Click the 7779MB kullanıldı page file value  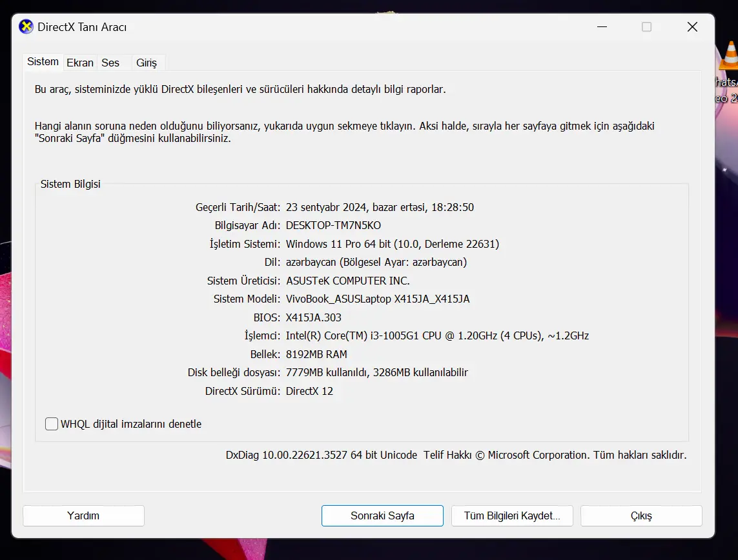pyautogui.click(x=376, y=372)
